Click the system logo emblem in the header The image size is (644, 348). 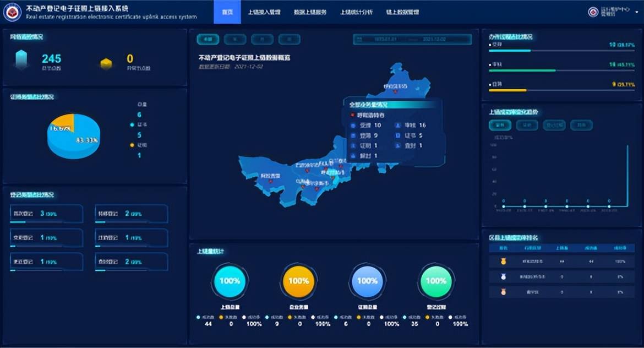pyautogui.click(x=12, y=12)
